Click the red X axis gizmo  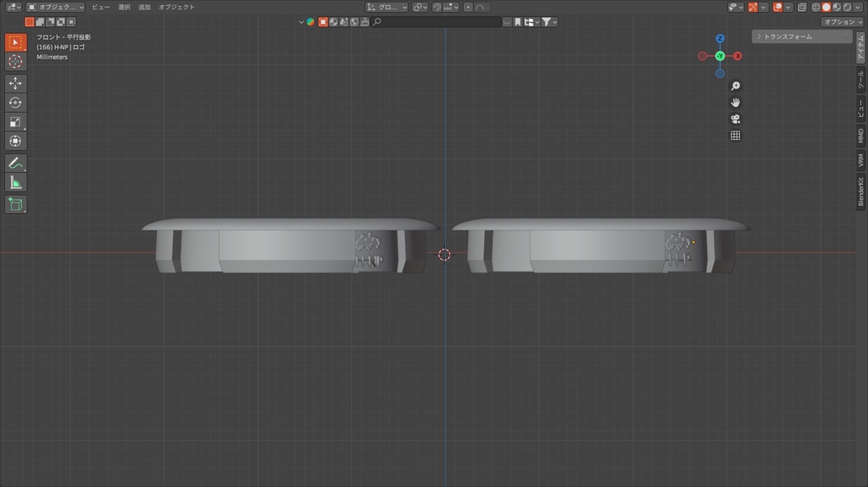click(x=737, y=56)
